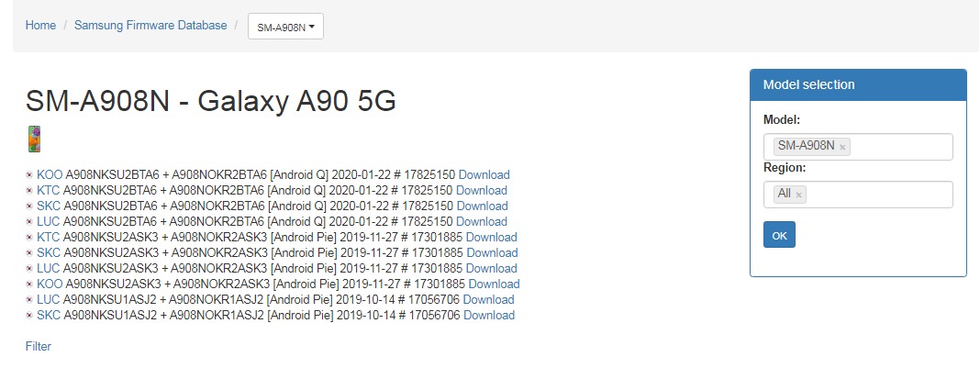Click inside the Model selection input box
980x368 pixels.
click(x=899, y=147)
